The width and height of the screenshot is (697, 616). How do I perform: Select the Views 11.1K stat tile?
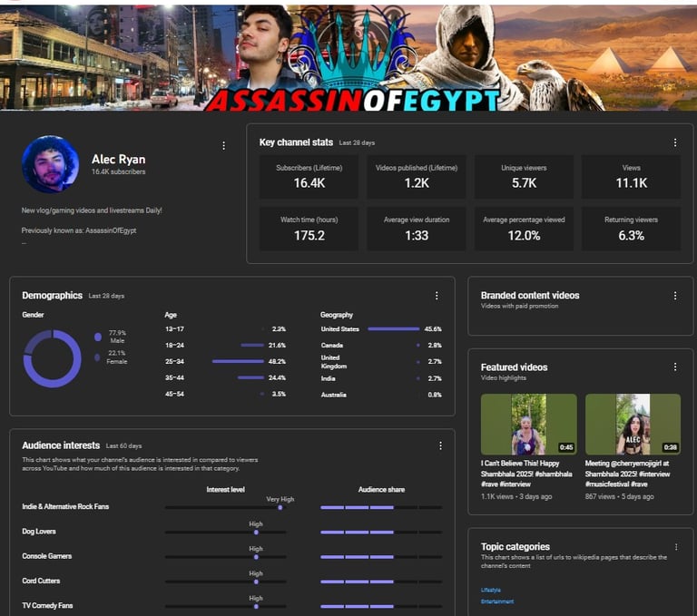(632, 176)
